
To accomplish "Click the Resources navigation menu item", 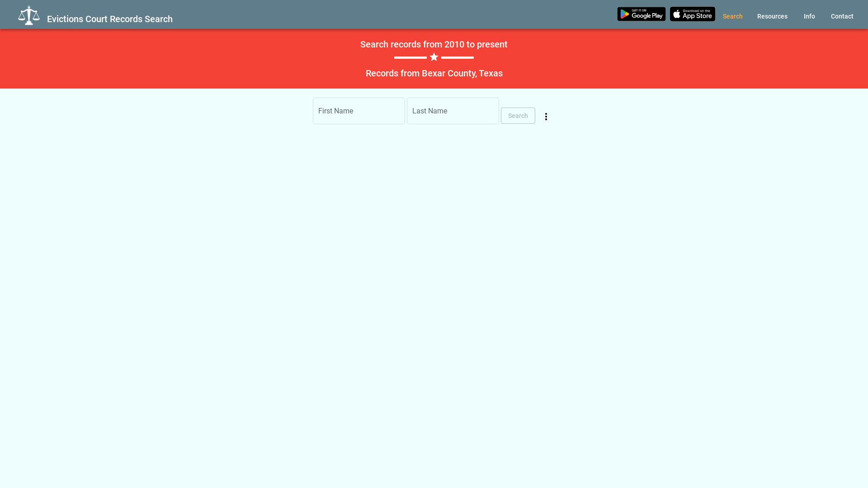I will click(x=772, y=16).
